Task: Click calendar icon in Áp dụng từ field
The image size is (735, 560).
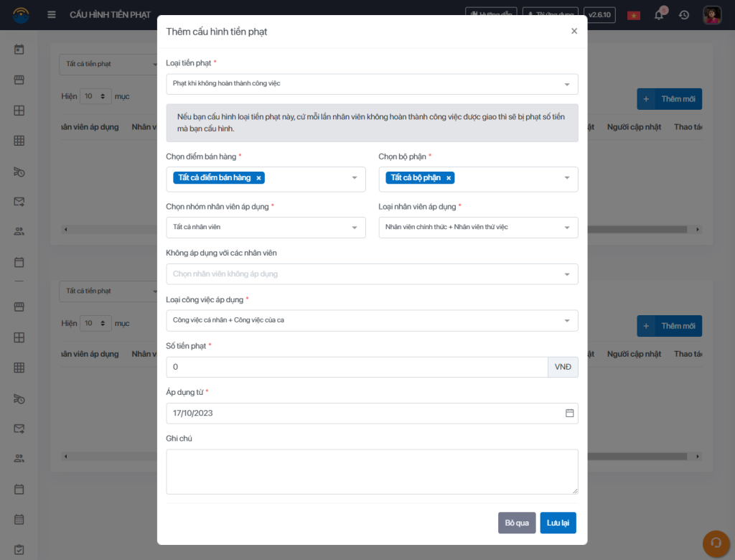Action: tap(569, 414)
